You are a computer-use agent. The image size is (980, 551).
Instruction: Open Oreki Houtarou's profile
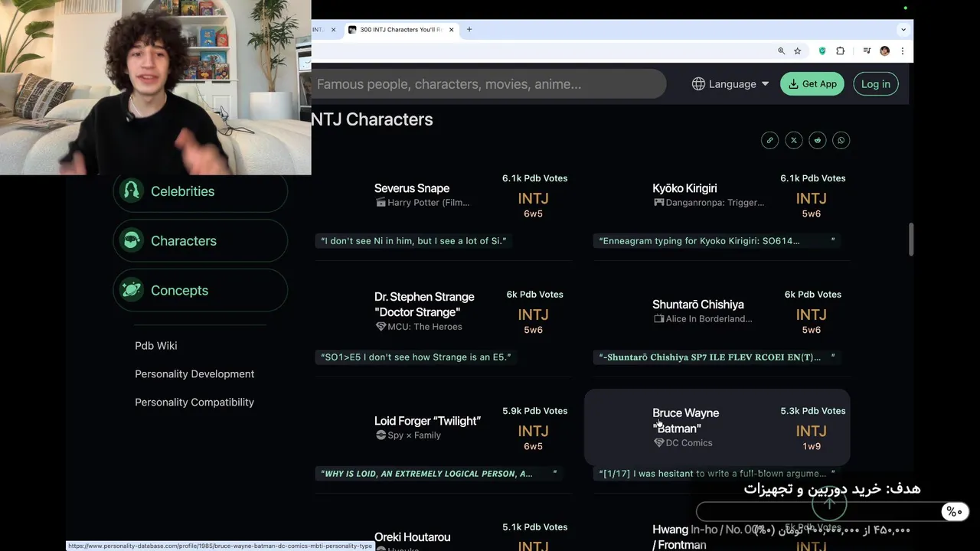[x=412, y=537]
